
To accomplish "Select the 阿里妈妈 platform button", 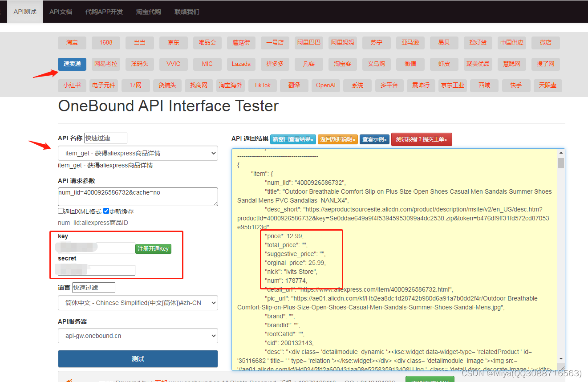I will click(x=343, y=43).
